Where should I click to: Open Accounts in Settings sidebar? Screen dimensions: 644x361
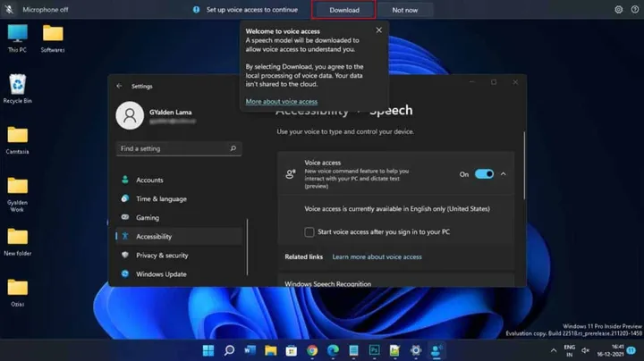pos(179,180)
